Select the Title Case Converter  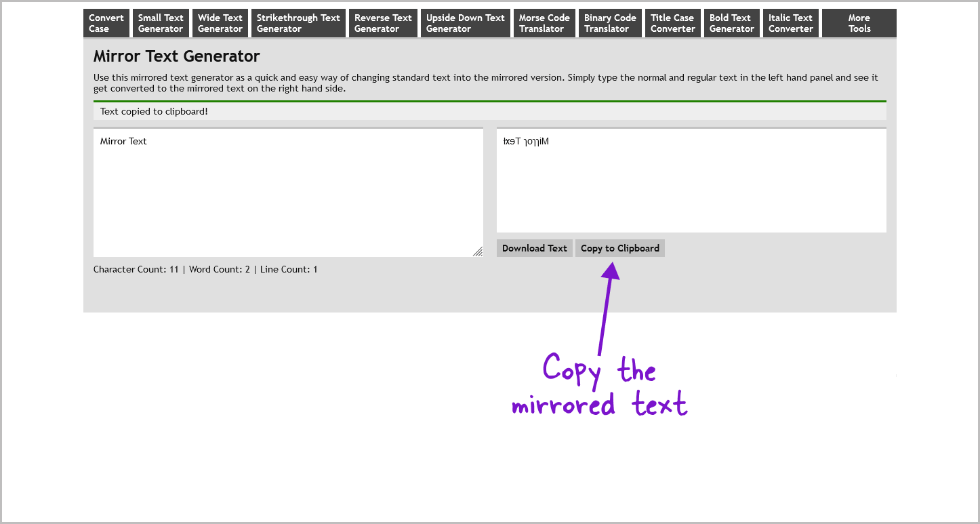(672, 23)
